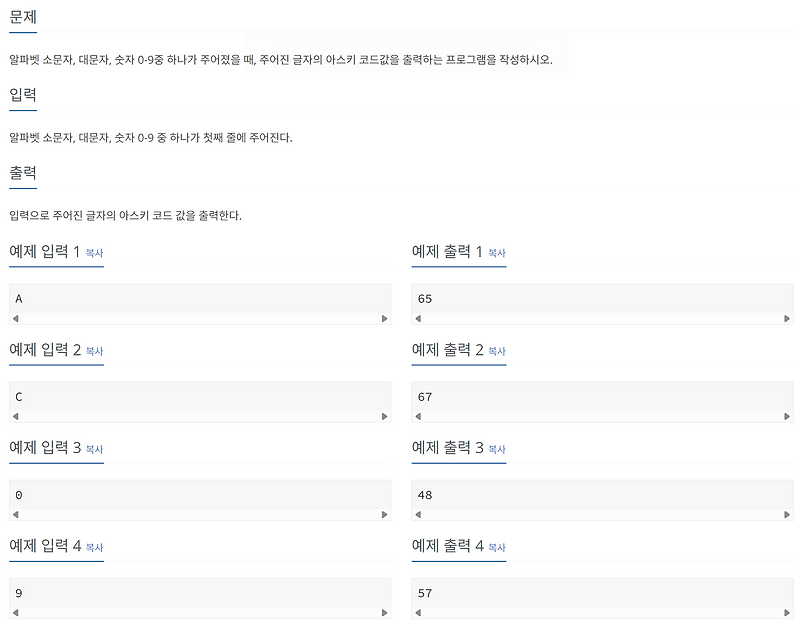Click the right scroll arrow under sample output 48

pos(786,514)
